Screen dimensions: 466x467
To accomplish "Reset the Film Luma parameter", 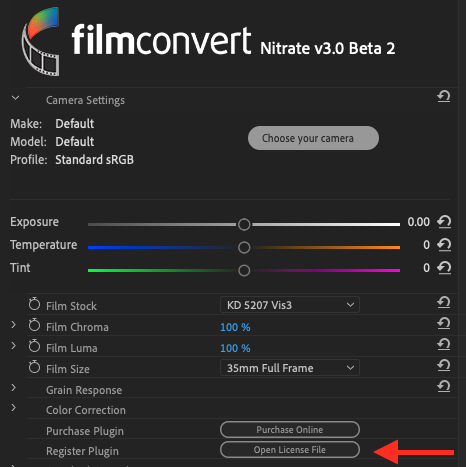I will point(444,344).
